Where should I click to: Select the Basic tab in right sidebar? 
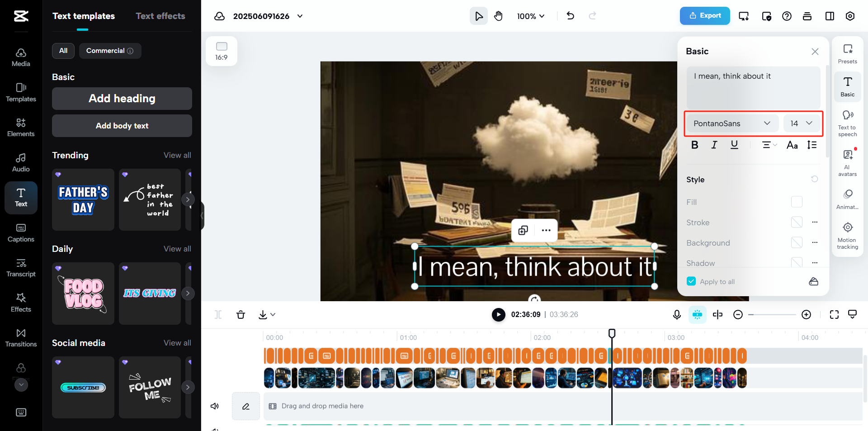848,87
